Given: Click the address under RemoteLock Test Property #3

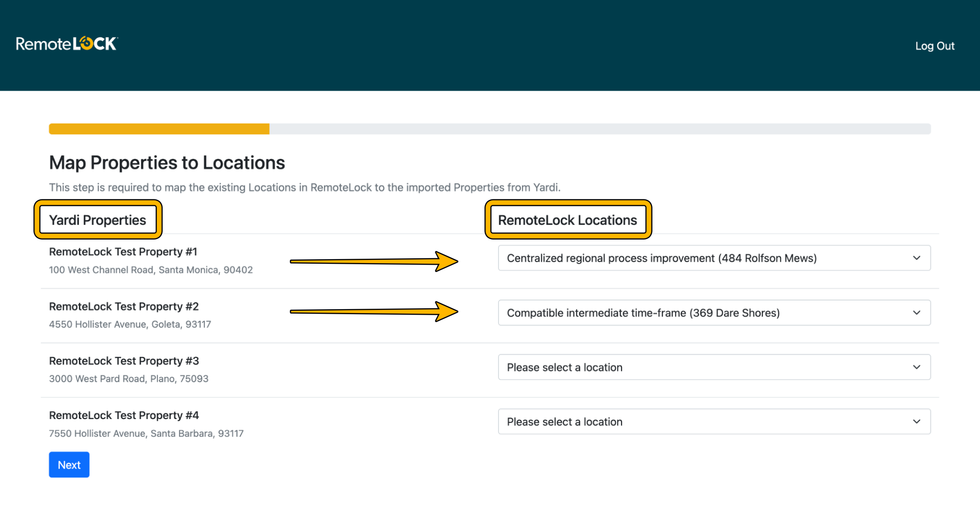Looking at the screenshot, I should tap(128, 378).
